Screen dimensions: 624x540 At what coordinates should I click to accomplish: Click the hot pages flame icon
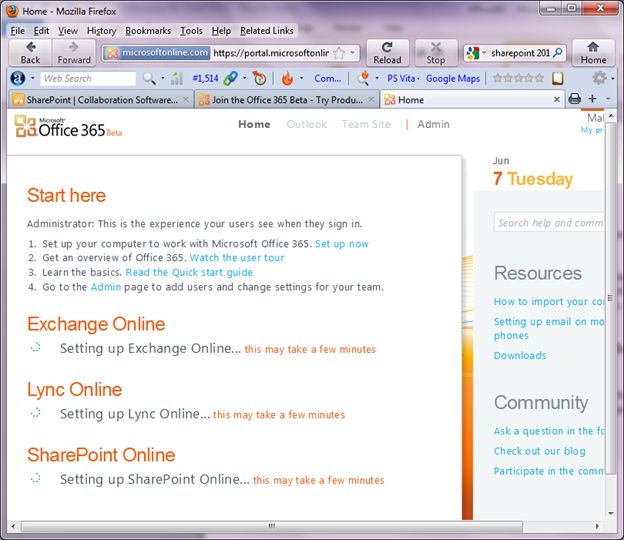tap(287, 78)
